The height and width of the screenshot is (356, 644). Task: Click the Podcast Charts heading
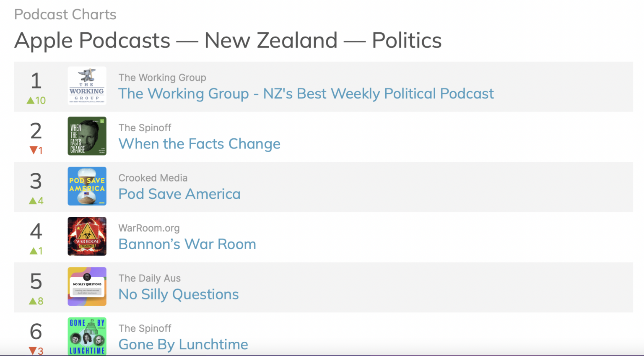click(65, 14)
